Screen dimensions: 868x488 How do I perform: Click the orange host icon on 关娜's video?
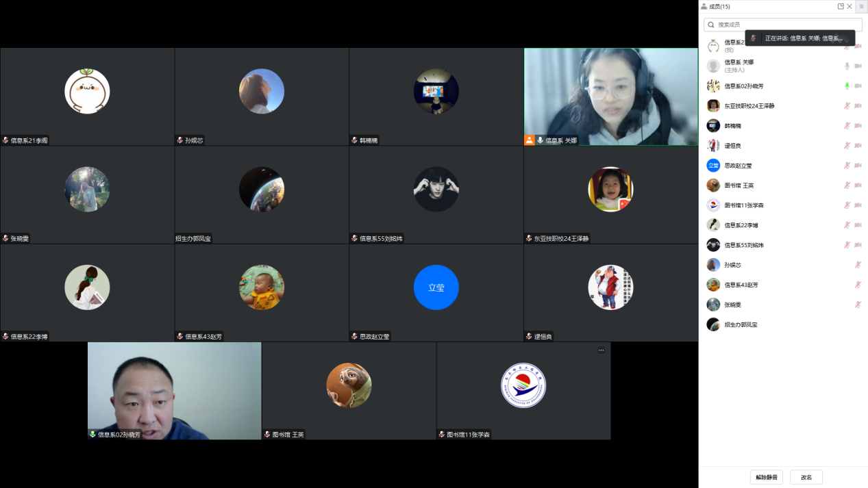[x=529, y=140]
